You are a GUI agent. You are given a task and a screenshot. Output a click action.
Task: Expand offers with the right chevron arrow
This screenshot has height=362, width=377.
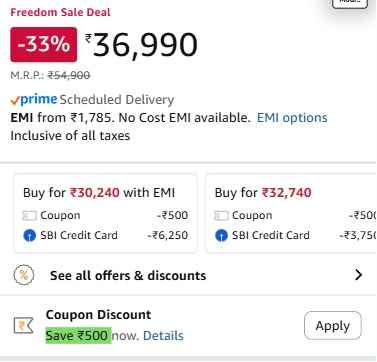click(x=358, y=275)
